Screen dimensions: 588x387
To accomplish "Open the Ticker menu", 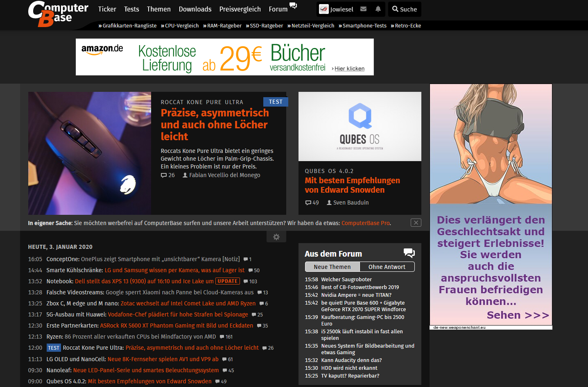I will pos(107,9).
